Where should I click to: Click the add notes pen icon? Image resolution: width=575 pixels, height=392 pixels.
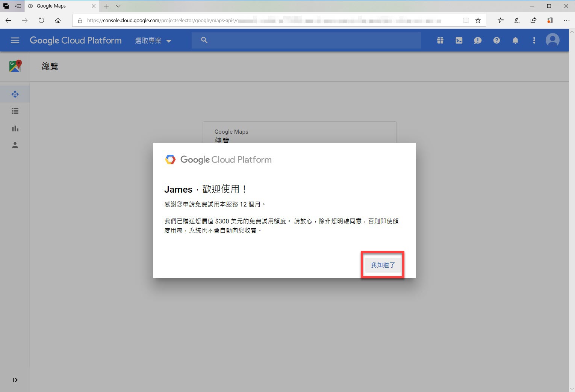coord(517,21)
